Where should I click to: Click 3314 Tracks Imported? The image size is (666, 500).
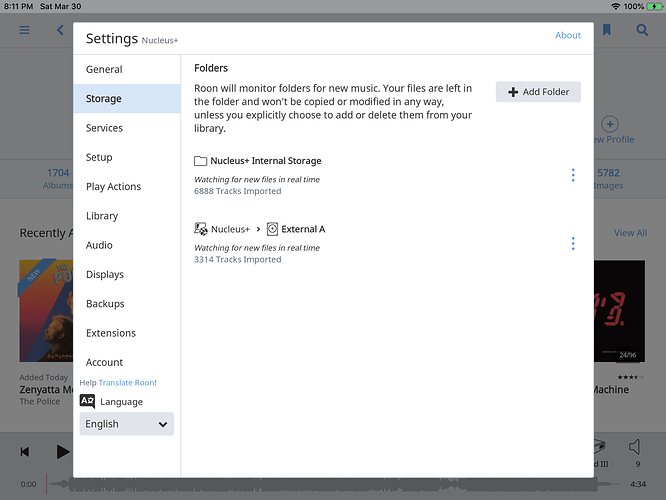coord(237,260)
